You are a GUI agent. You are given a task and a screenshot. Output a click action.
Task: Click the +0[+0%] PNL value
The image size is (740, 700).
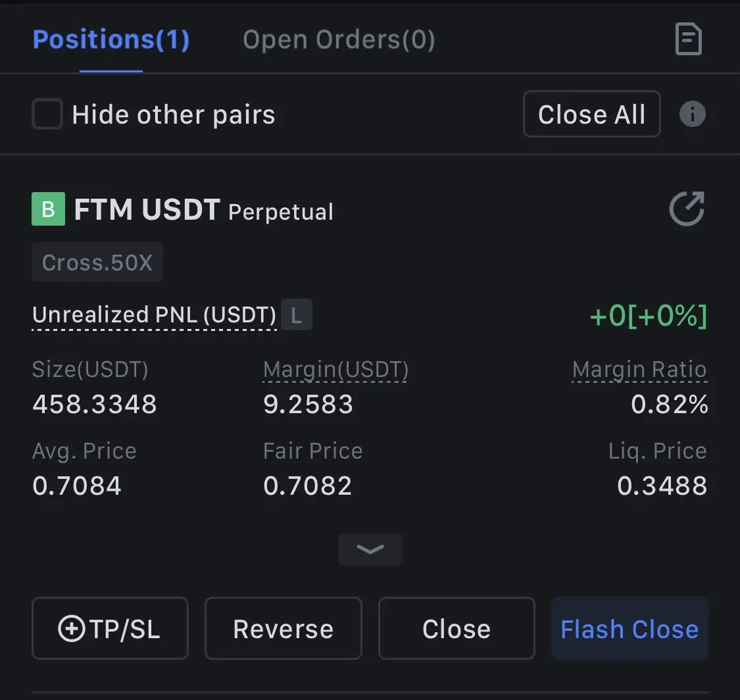click(x=649, y=315)
